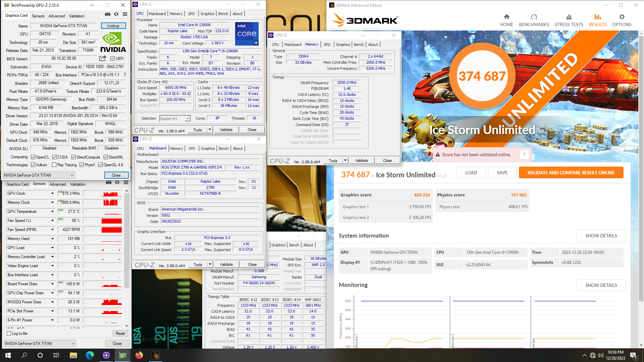Open Graphics tab in CPU-Z Mainboard window
Image resolution: width=644 pixels, height=362 pixels.
point(208,148)
